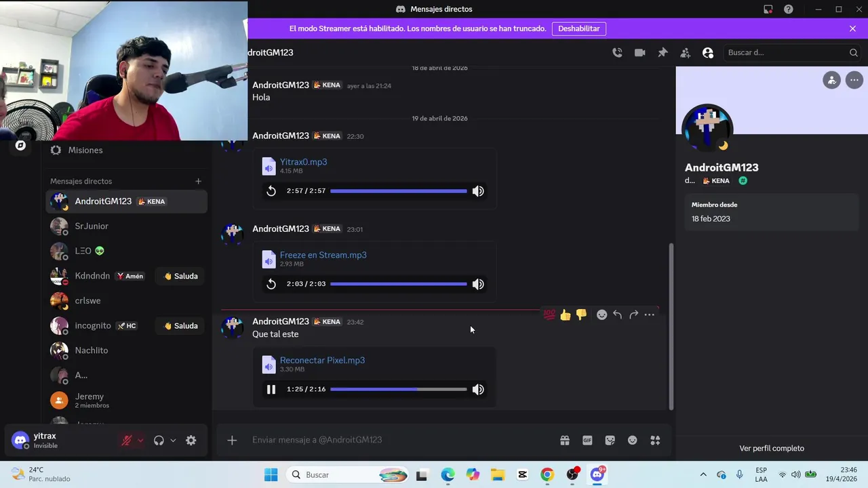Click the plus attach button in message box
This screenshot has width=868, height=488.
[x=232, y=441]
